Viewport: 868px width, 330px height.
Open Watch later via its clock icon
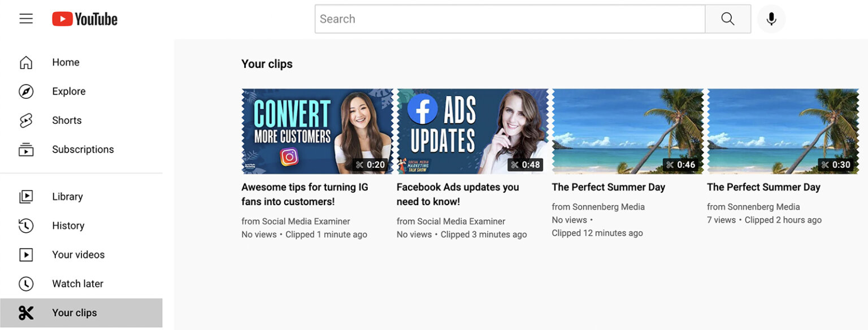click(26, 283)
